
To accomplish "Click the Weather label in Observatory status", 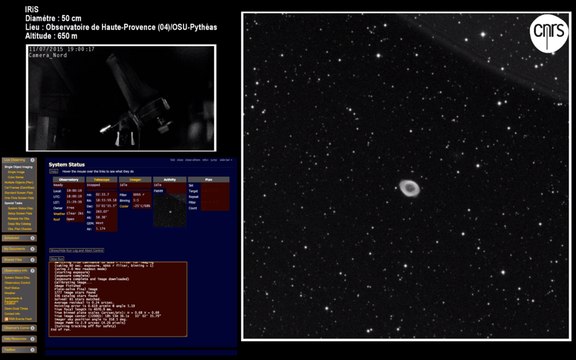I will [59, 214].
